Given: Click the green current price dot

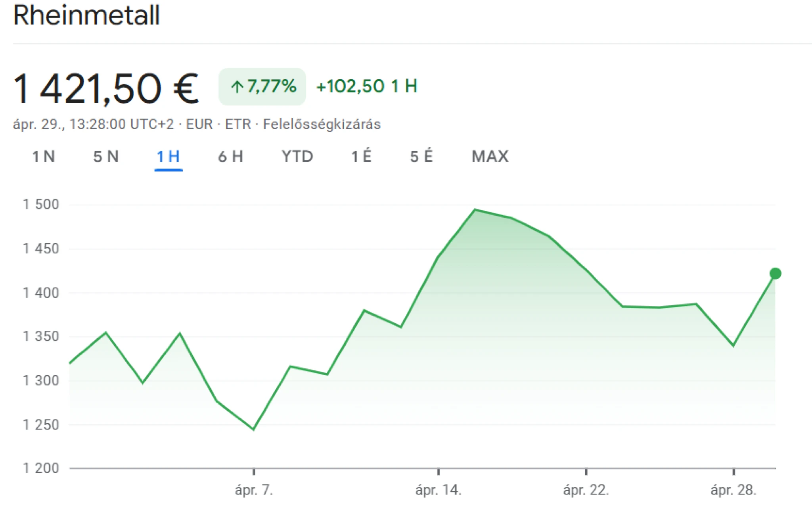Looking at the screenshot, I should coord(775,274).
